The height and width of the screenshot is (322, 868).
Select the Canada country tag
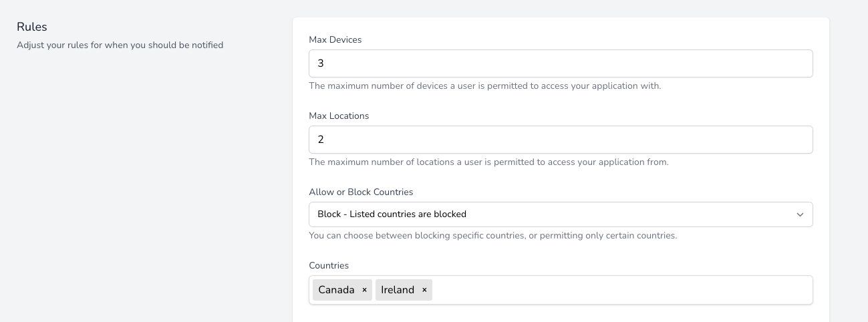coord(336,290)
